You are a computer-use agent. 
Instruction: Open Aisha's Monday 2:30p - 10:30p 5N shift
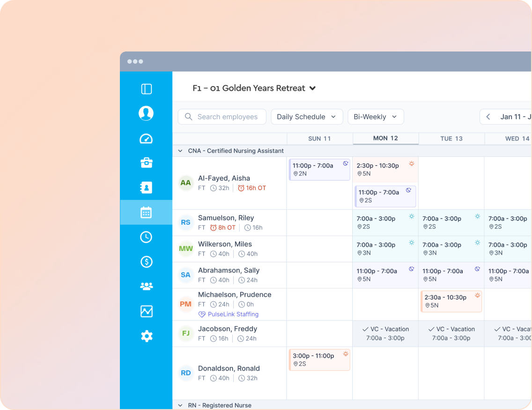(385, 169)
